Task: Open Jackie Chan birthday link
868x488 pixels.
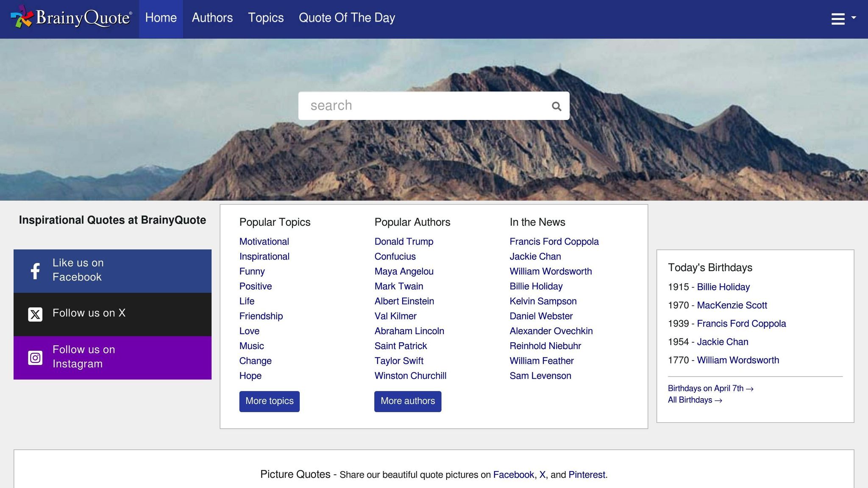Action: [x=723, y=342]
